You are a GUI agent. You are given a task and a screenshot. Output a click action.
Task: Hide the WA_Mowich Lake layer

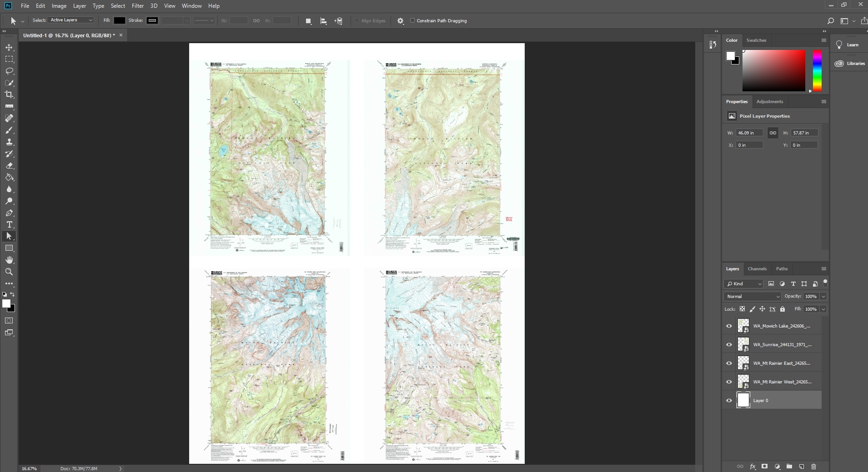click(729, 326)
